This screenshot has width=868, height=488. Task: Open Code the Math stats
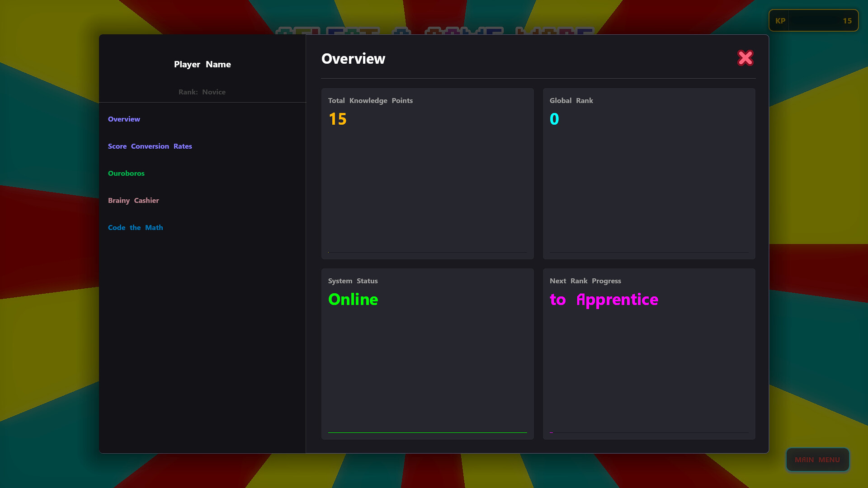(x=135, y=227)
